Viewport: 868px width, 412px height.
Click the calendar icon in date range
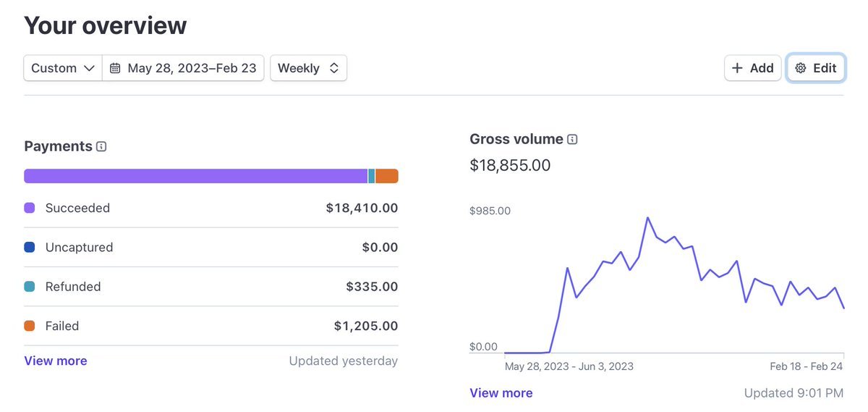(115, 68)
